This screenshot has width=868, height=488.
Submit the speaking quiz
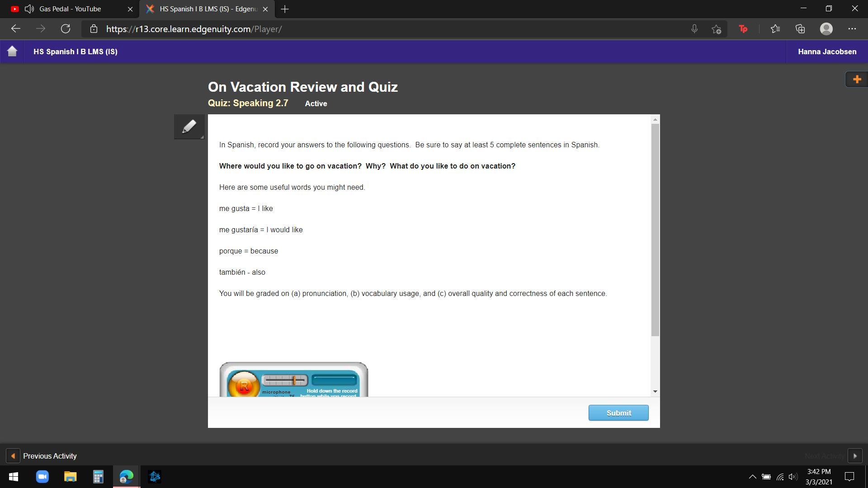coord(618,413)
